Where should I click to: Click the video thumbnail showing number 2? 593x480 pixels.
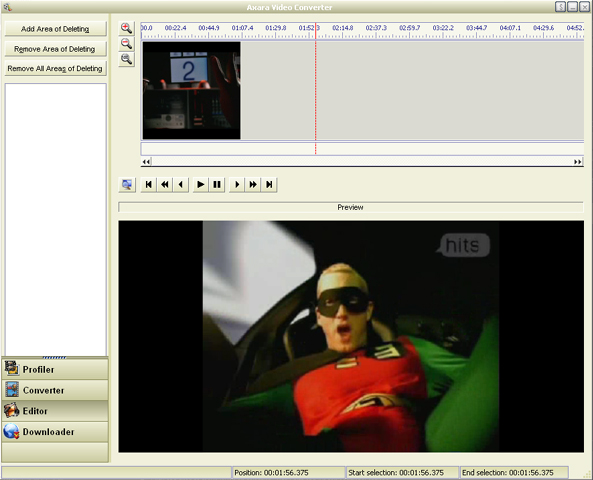(x=191, y=90)
